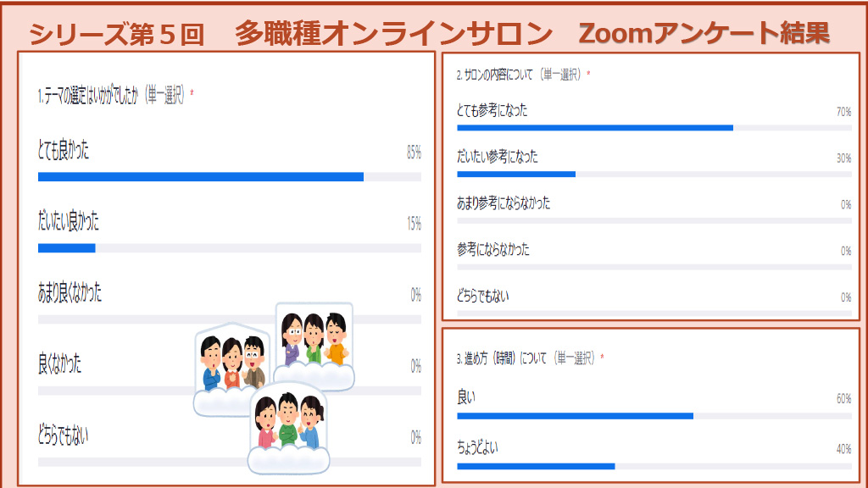This screenshot has height=488, width=868.
Task: Click the どちらでもない label in question 2
Action: coord(483,297)
